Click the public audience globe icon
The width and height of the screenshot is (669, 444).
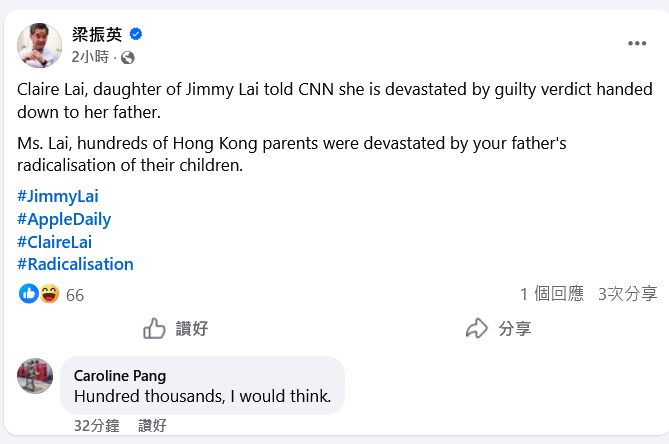pyautogui.click(x=128, y=57)
